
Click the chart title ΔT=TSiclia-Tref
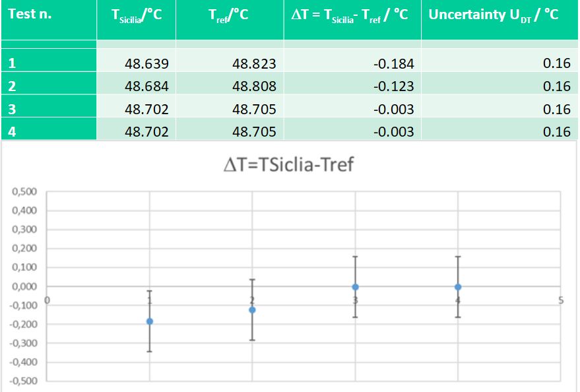click(288, 164)
